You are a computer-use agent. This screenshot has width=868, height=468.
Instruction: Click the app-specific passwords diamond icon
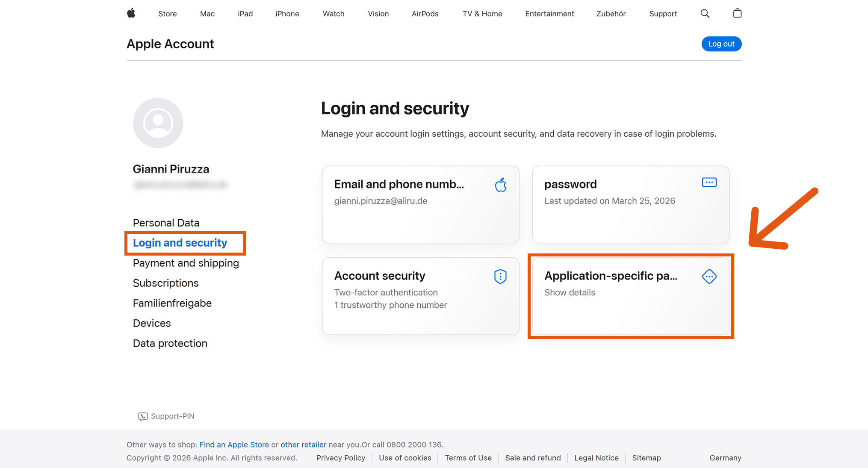(709, 277)
